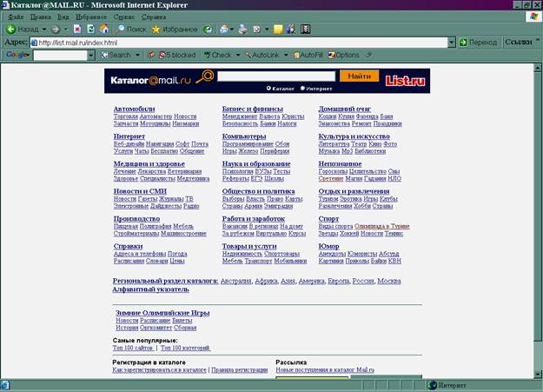The height and width of the screenshot is (392, 543).
Task: Open the Зимние Олимпийские Игры link
Action: coord(162,313)
